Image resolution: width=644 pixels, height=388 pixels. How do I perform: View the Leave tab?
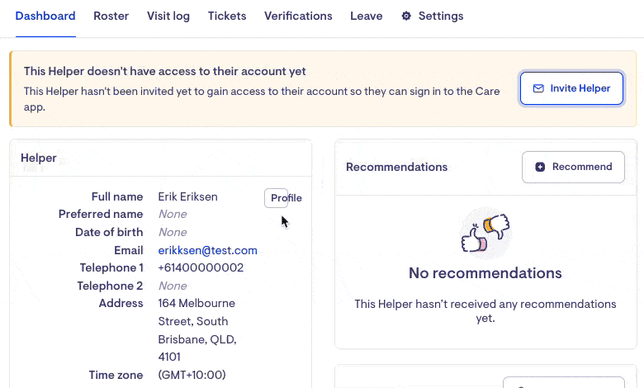point(366,16)
